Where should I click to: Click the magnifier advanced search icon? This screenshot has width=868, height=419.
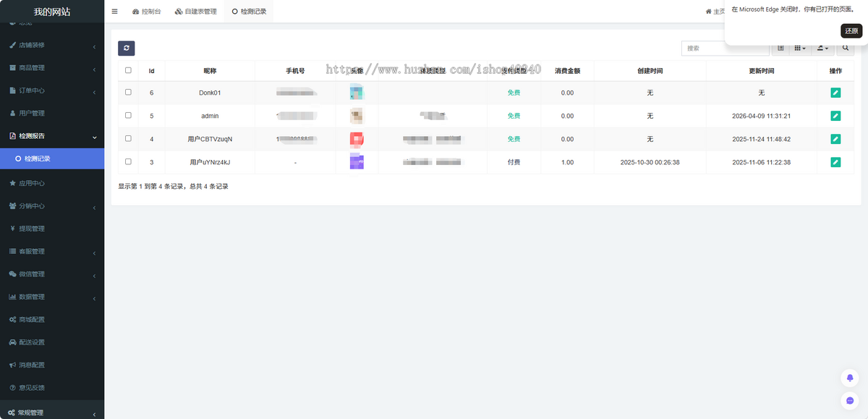[x=846, y=48]
